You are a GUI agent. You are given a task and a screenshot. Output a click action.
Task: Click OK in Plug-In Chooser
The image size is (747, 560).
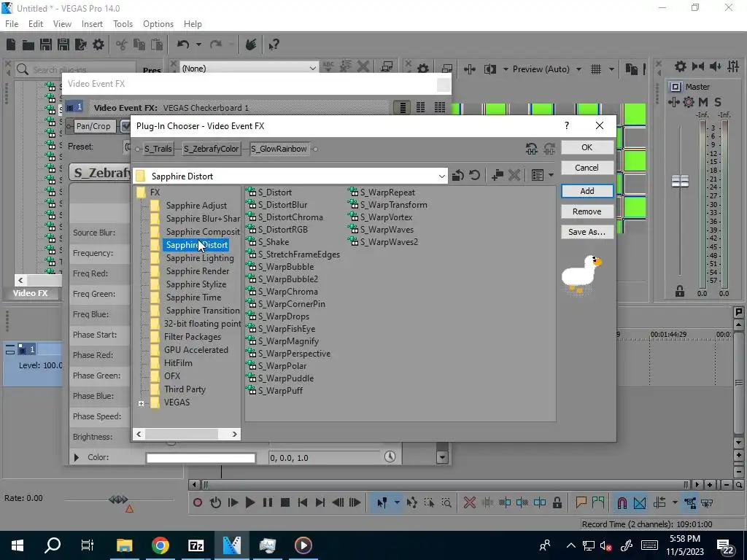pos(587,147)
